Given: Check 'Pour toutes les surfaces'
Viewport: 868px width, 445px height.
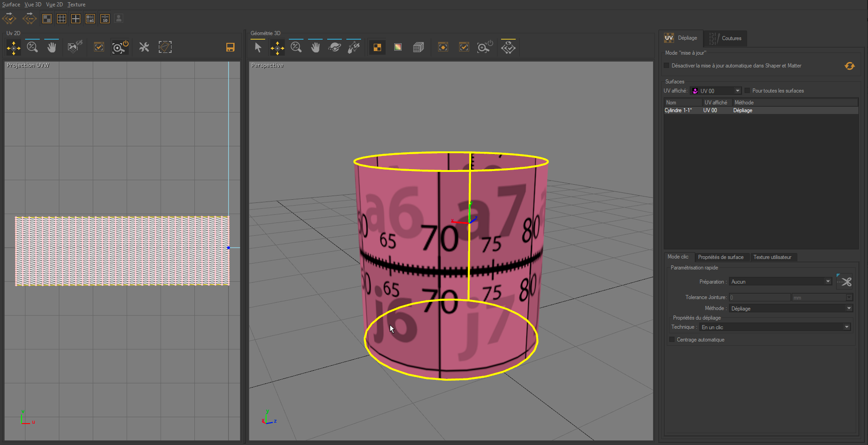Looking at the screenshot, I should click(x=747, y=90).
